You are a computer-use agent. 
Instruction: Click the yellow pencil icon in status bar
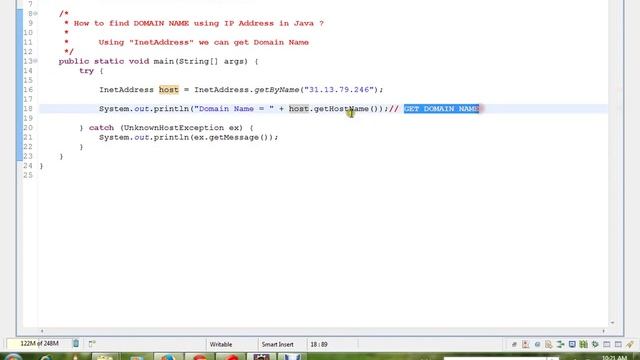click(x=630, y=344)
